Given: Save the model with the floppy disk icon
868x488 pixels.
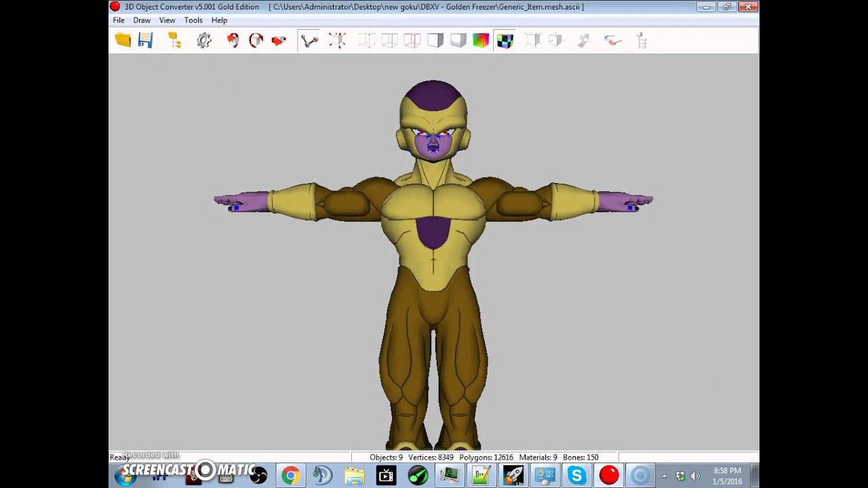Looking at the screenshot, I should pyautogui.click(x=145, y=41).
